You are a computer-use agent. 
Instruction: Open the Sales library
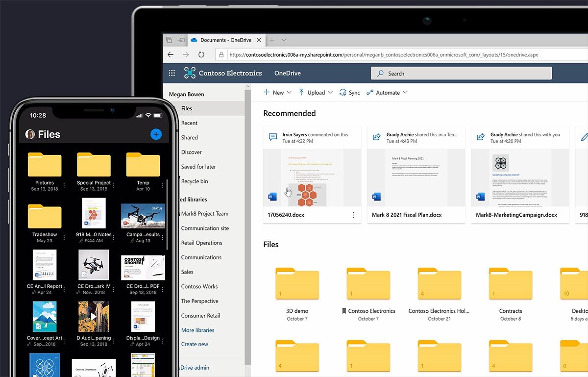coord(187,272)
